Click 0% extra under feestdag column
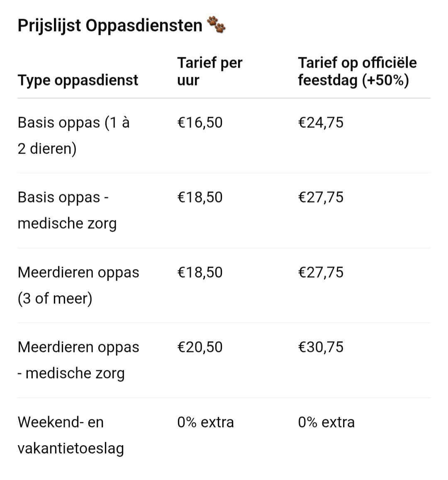 [326, 422]
